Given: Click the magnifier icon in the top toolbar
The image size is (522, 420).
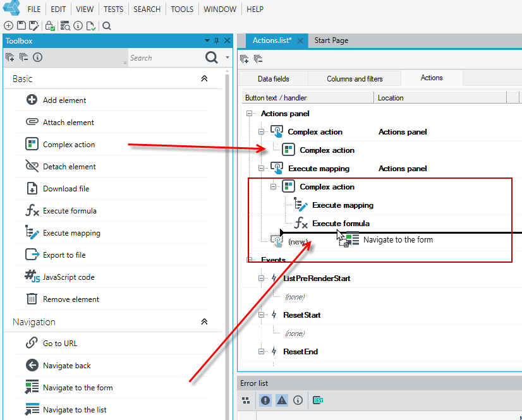Looking at the screenshot, I should 107,26.
